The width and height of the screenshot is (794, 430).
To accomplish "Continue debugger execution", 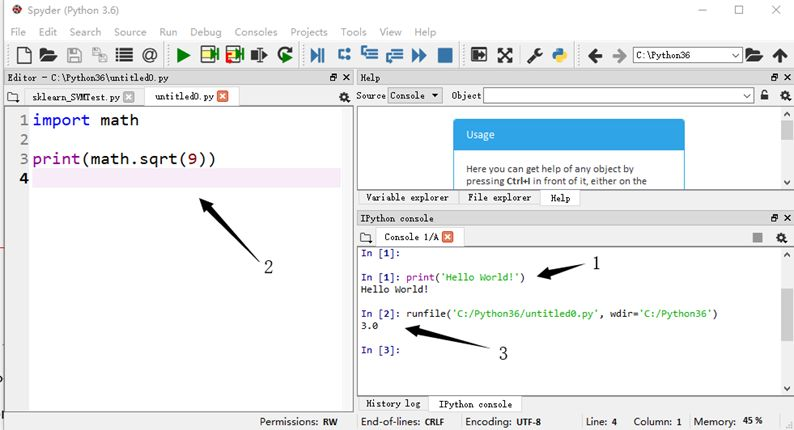I will pyautogui.click(x=419, y=55).
